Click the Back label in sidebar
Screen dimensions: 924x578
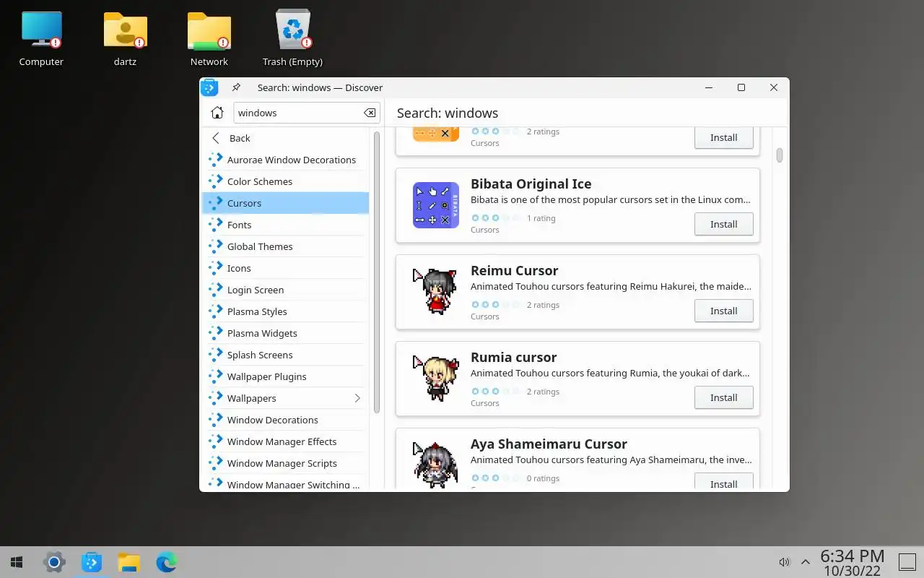(240, 138)
